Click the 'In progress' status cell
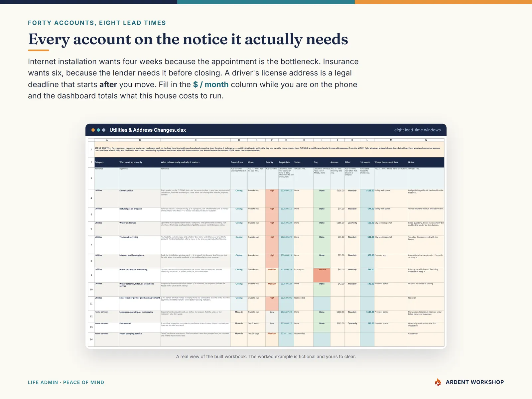Viewport: 532px width, 399px height. (304, 275)
